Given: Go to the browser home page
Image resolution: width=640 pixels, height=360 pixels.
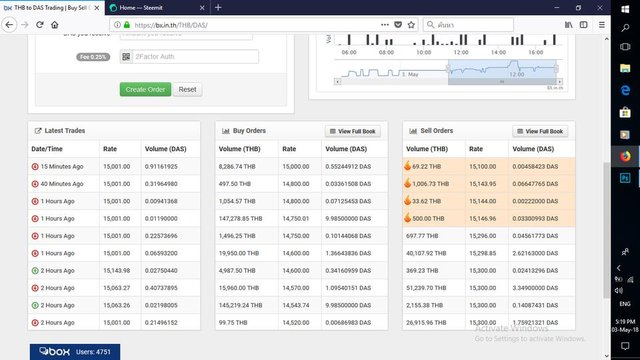Looking at the screenshot, I should point(55,25).
